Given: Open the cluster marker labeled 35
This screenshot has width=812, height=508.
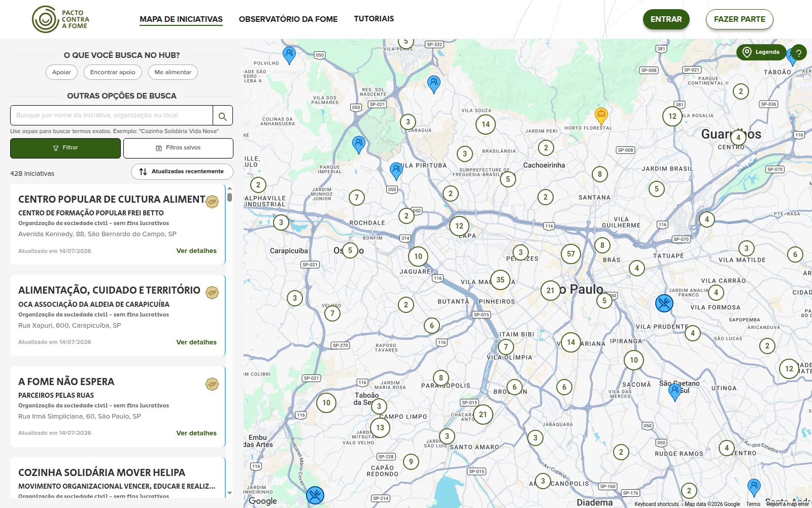Looking at the screenshot, I should (500, 279).
